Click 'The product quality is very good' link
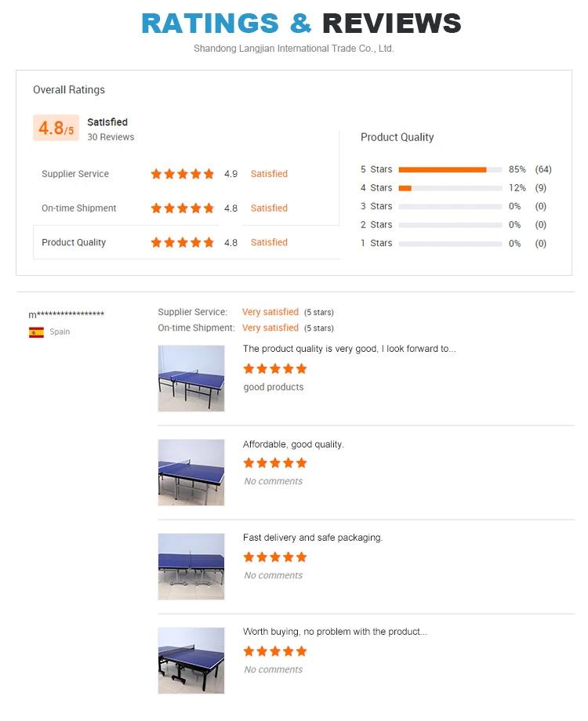Viewport: 588px width, 721px height. click(349, 349)
